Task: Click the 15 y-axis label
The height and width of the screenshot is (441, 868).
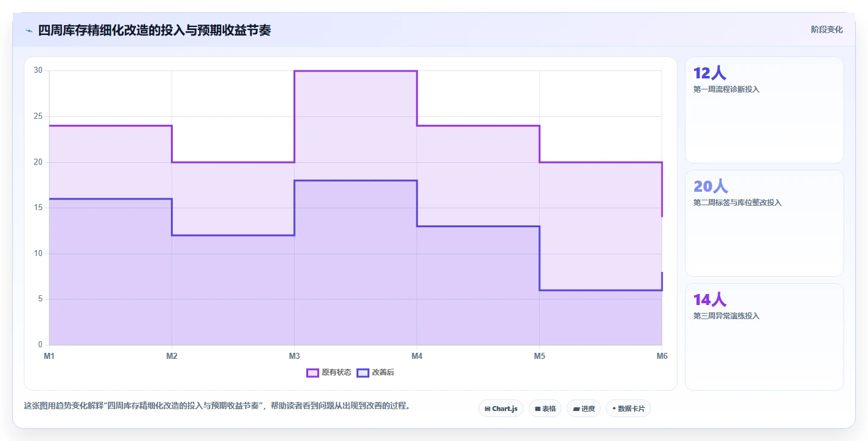Action: pos(38,208)
